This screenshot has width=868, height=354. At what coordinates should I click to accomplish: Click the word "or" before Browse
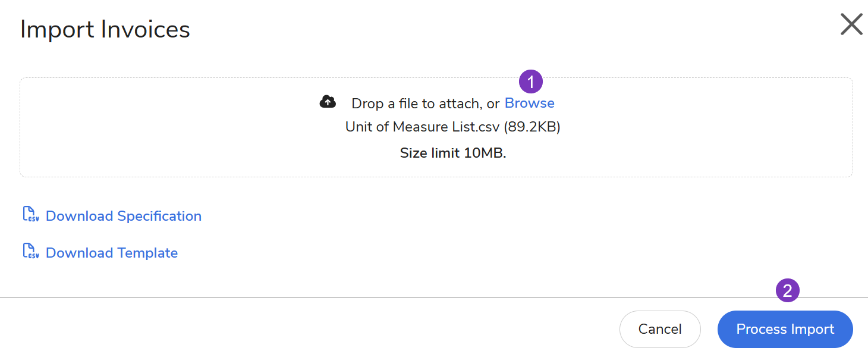(x=493, y=104)
